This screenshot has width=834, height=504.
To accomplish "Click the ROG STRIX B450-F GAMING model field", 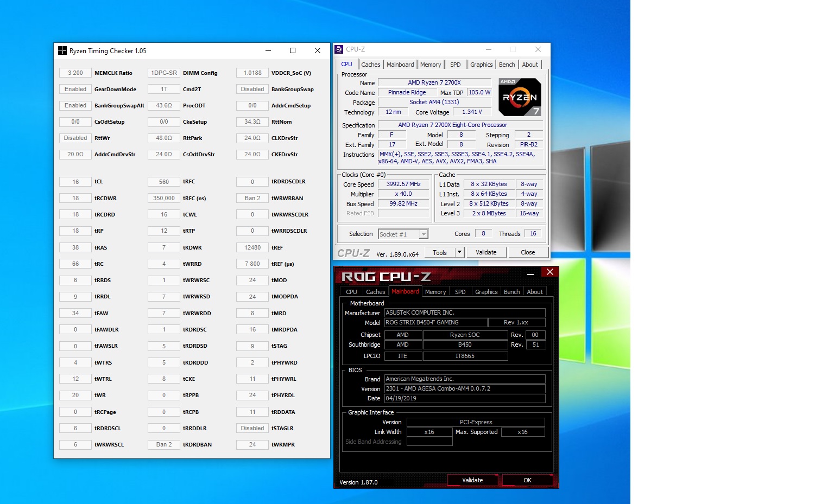I will pyautogui.click(x=435, y=322).
